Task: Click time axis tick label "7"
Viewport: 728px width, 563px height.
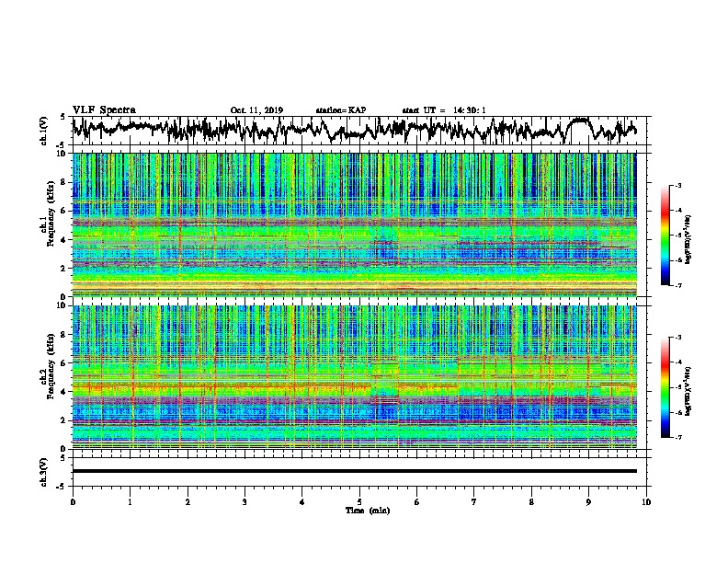Action: coord(474,502)
